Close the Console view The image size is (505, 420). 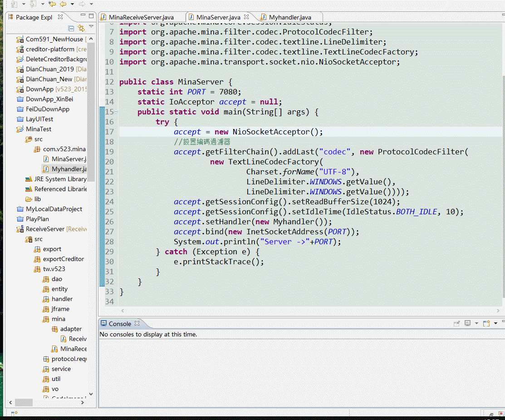(137, 323)
